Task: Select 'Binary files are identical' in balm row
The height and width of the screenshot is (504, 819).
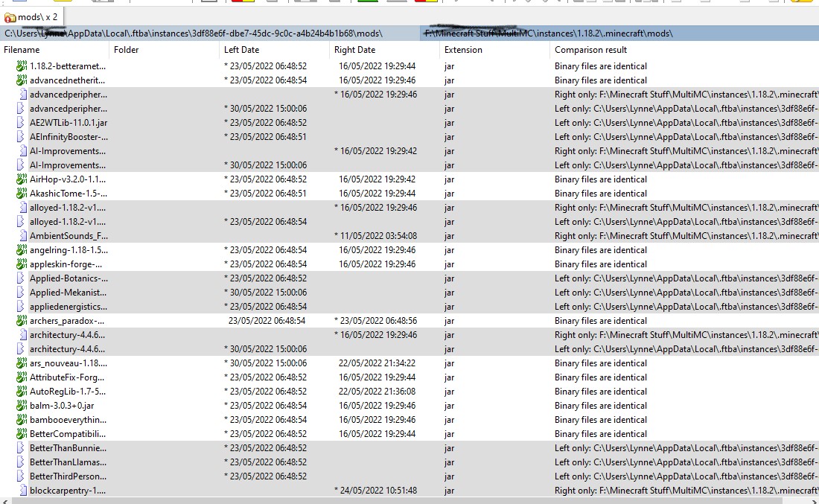Action: pyautogui.click(x=601, y=405)
